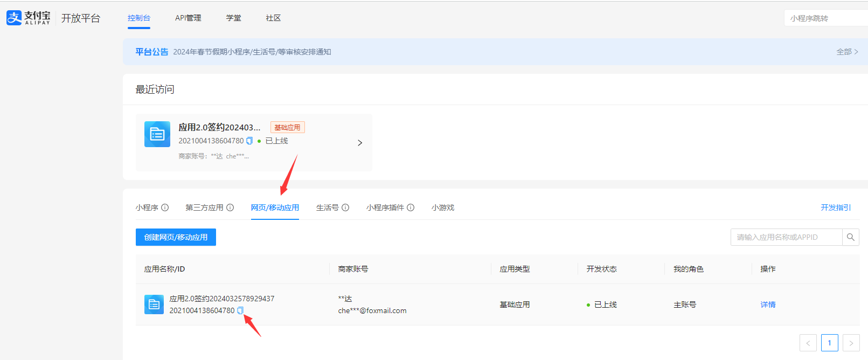
Task: Open recent app card via right chevron
Action: pos(360,143)
